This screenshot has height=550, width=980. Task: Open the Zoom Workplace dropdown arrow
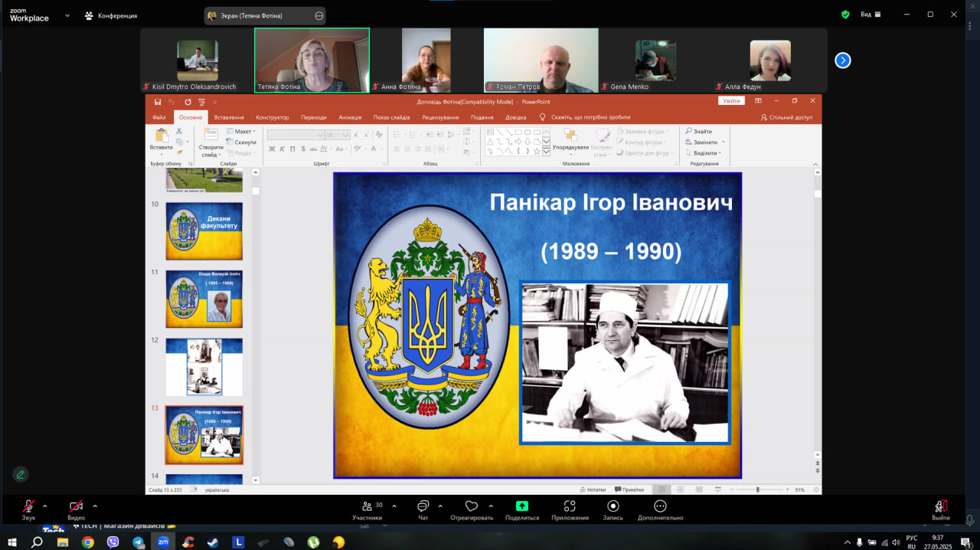(x=67, y=15)
